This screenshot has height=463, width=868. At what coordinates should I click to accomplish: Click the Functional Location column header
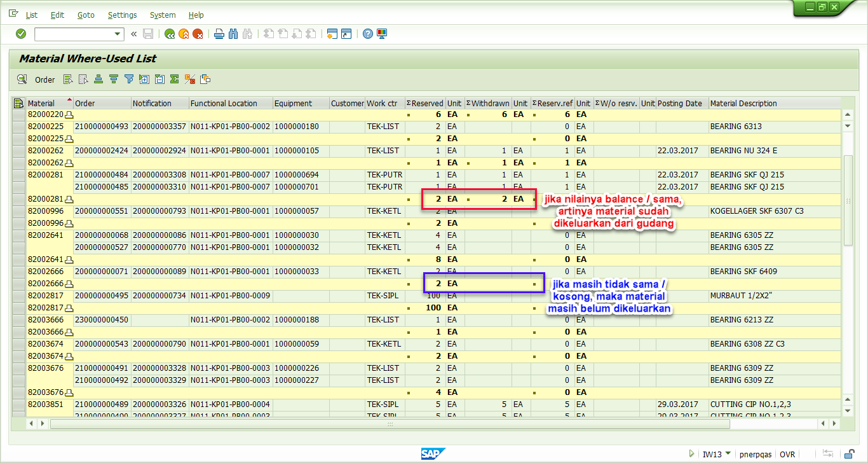(231, 103)
